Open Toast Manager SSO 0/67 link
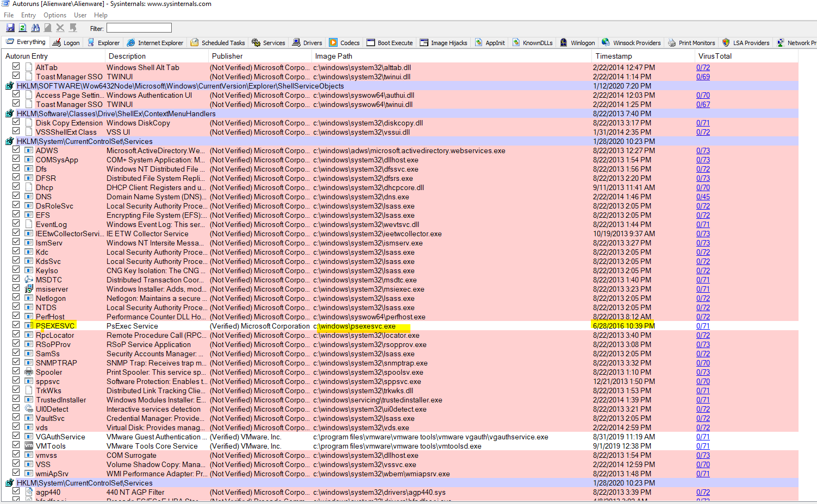The width and height of the screenshot is (817, 504). coord(703,104)
